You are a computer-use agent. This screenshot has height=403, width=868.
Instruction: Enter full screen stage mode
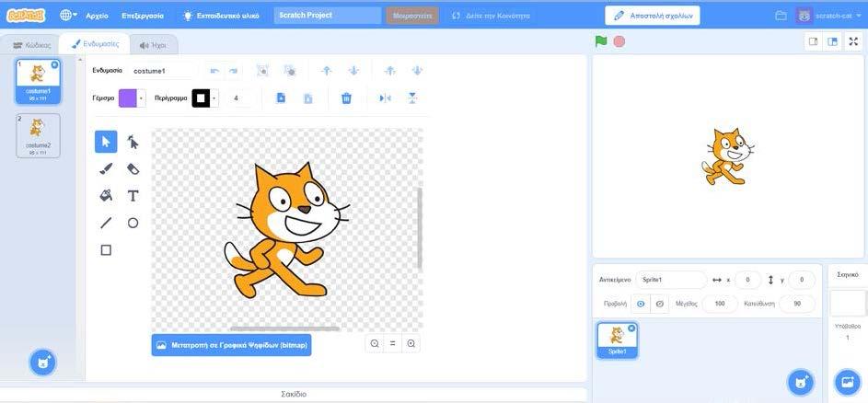(x=854, y=41)
